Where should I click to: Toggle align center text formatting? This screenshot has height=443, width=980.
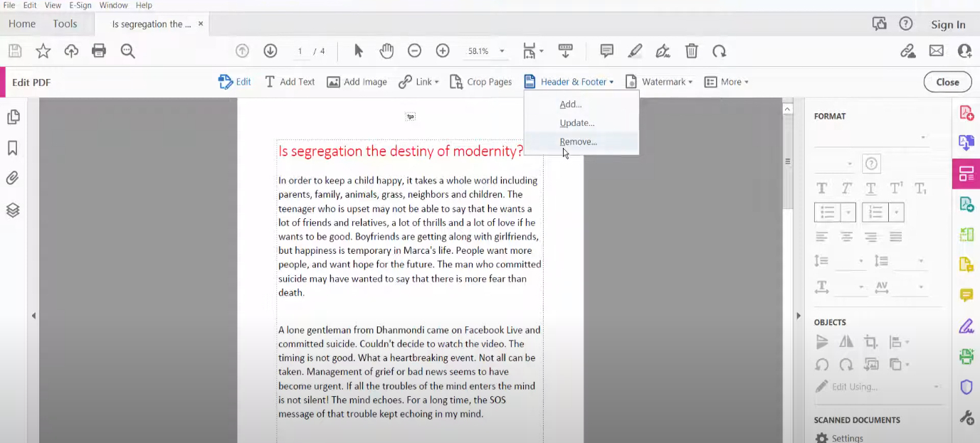(x=846, y=237)
